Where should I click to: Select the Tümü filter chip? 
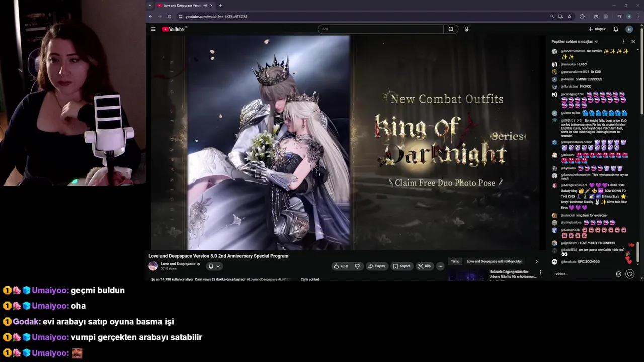tap(455, 261)
